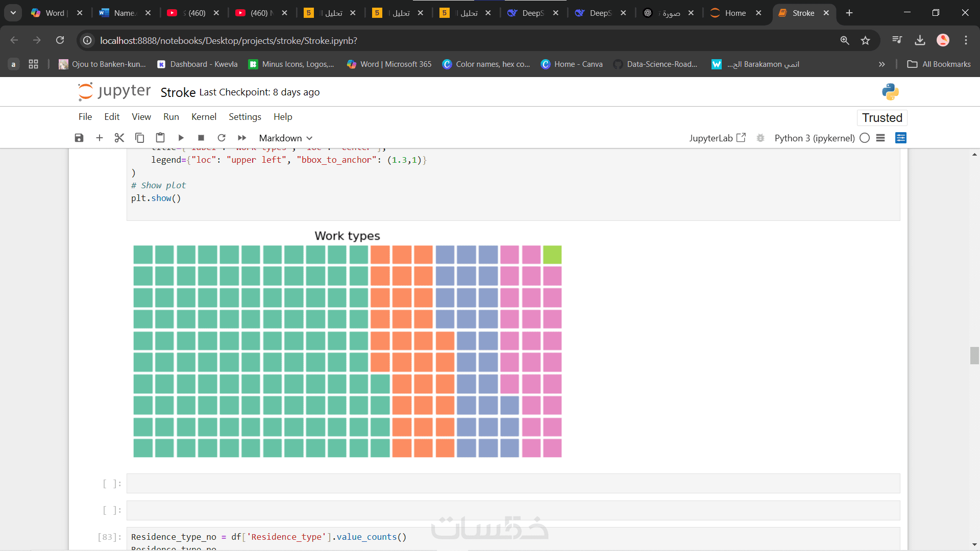Toggle the table of contents lines icon

tap(880, 138)
